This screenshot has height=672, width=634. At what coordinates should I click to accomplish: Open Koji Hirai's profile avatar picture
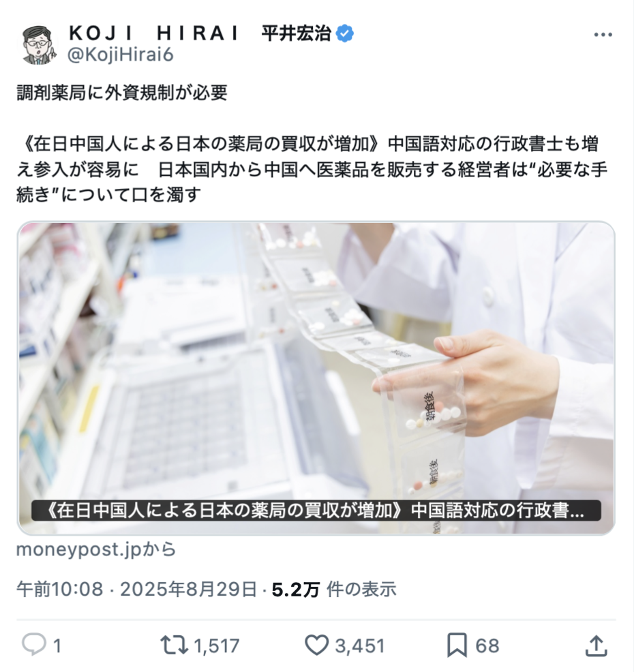coord(37,44)
